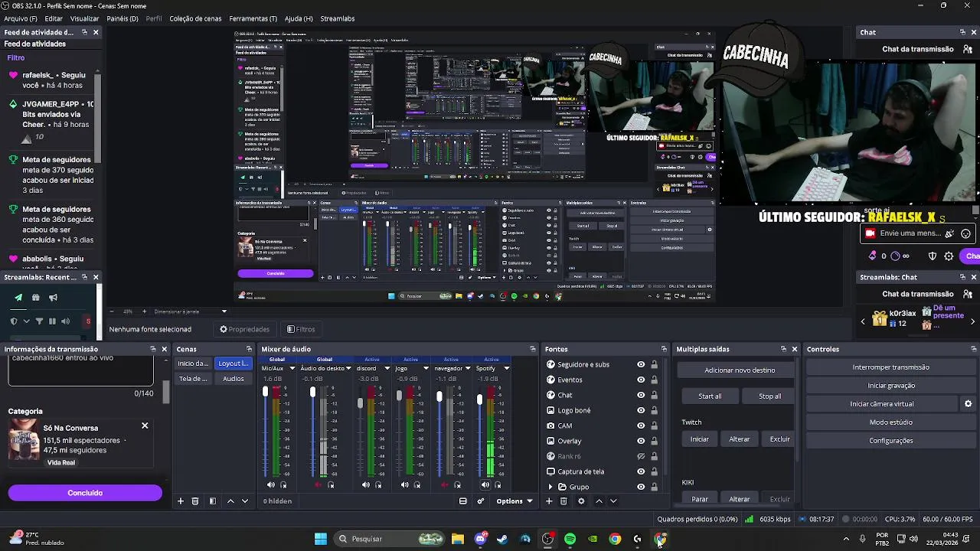This screenshot has width=980, height=551.
Task: Open Coleção de cenas menu
Action: 195,18
